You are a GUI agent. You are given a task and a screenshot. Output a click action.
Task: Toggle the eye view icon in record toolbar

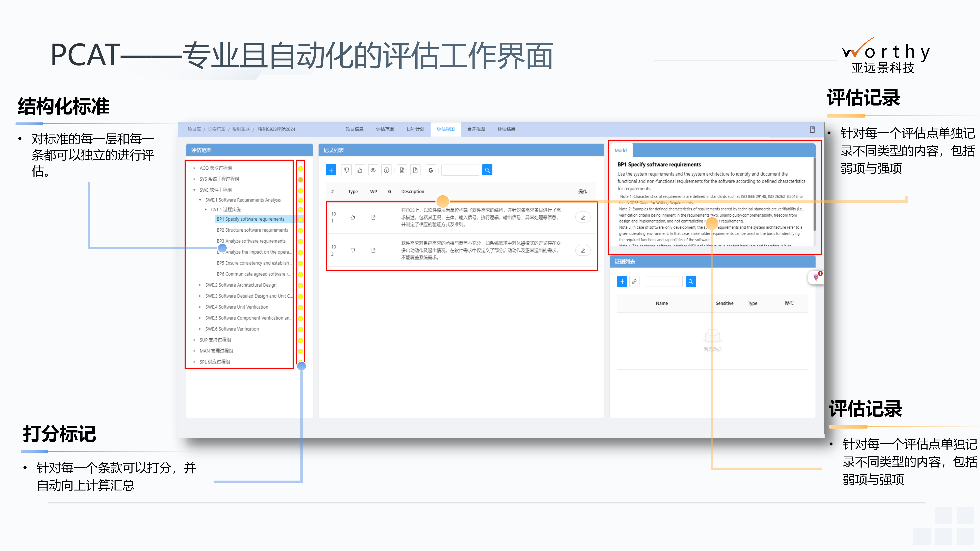[373, 170]
